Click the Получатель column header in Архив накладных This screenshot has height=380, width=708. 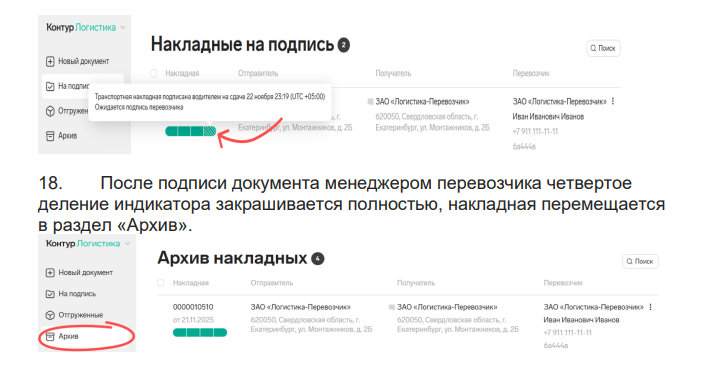point(416,283)
